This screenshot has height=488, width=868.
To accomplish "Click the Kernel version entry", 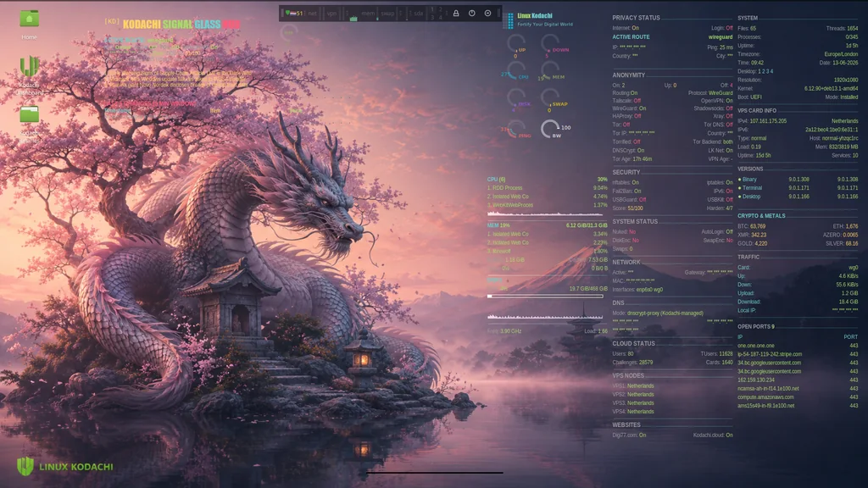I will [x=798, y=88].
